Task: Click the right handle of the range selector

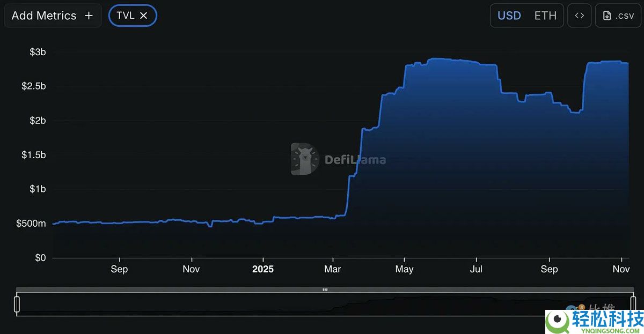Action: [633, 304]
